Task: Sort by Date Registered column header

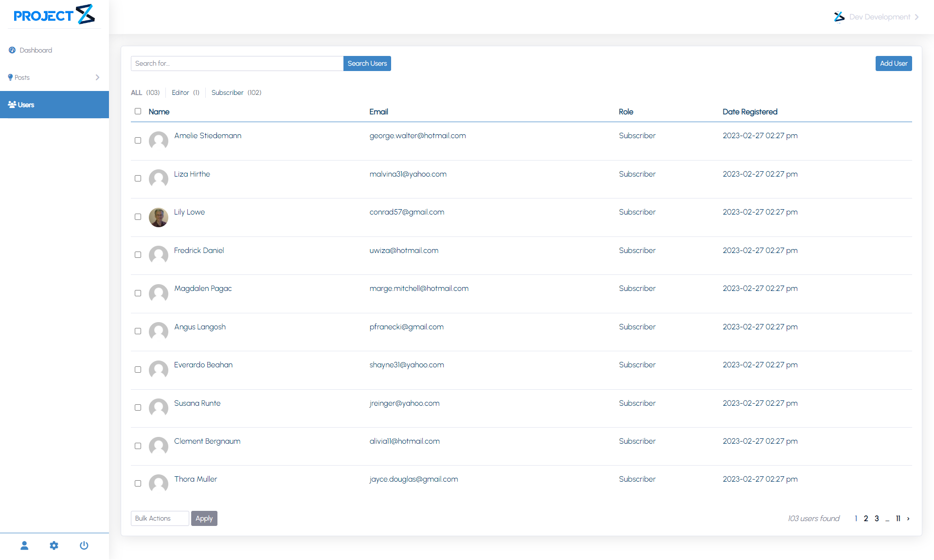Action: (750, 111)
